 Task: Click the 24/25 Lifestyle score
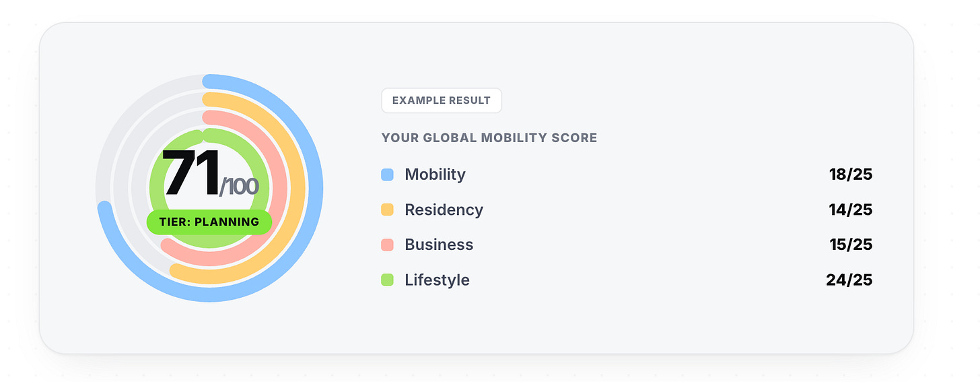click(849, 280)
